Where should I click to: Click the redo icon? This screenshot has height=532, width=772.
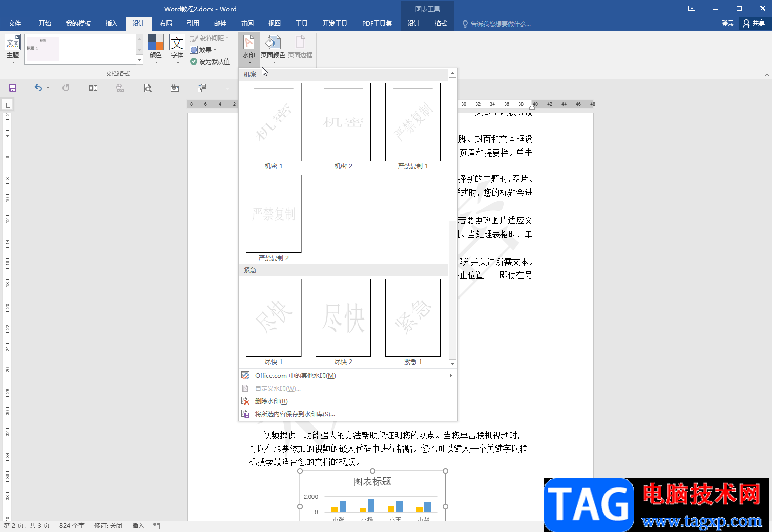[66, 88]
